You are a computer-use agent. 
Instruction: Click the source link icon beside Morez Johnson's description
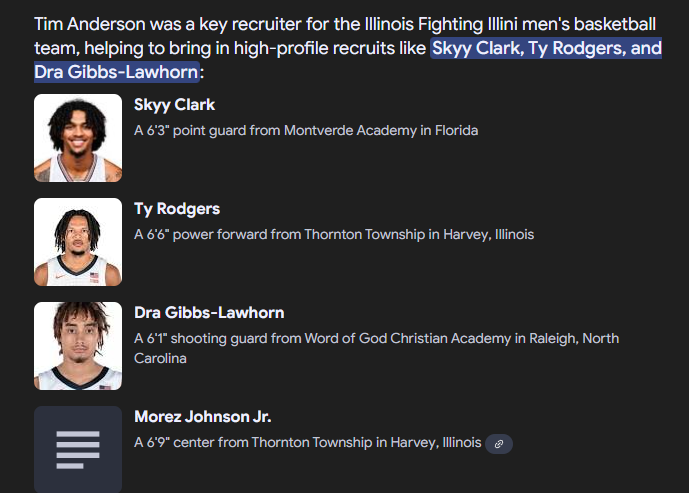point(499,443)
